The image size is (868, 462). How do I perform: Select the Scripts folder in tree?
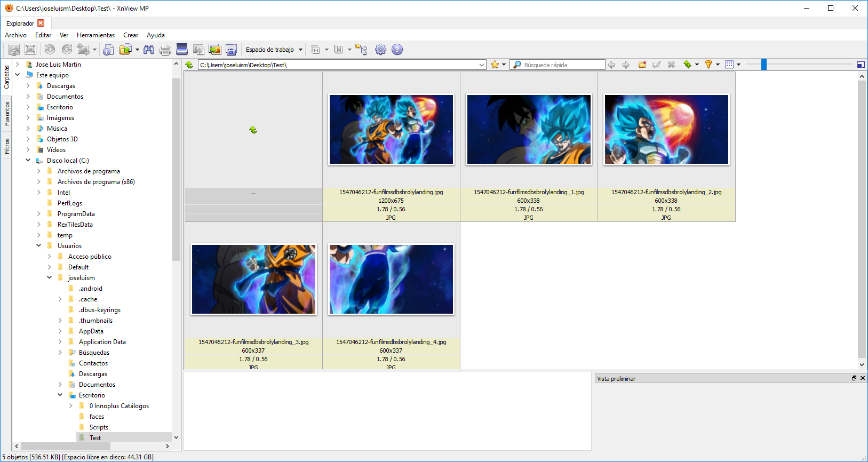(x=99, y=427)
